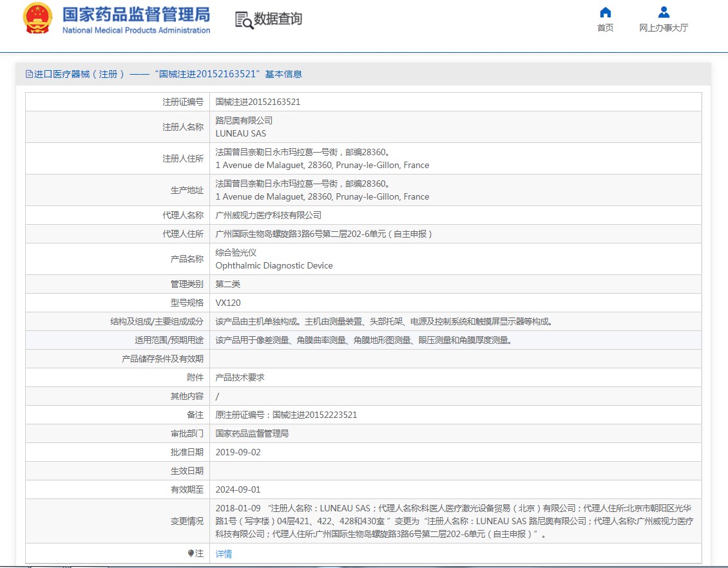The width and height of the screenshot is (728, 568).
Task: Open the 数据查询 search icon
Action: (x=244, y=20)
